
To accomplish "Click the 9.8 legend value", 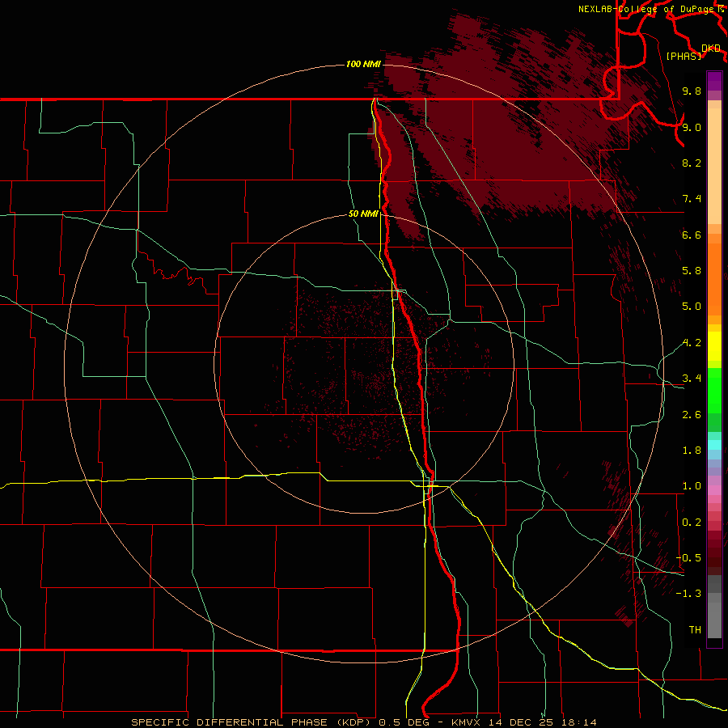I will tap(692, 91).
